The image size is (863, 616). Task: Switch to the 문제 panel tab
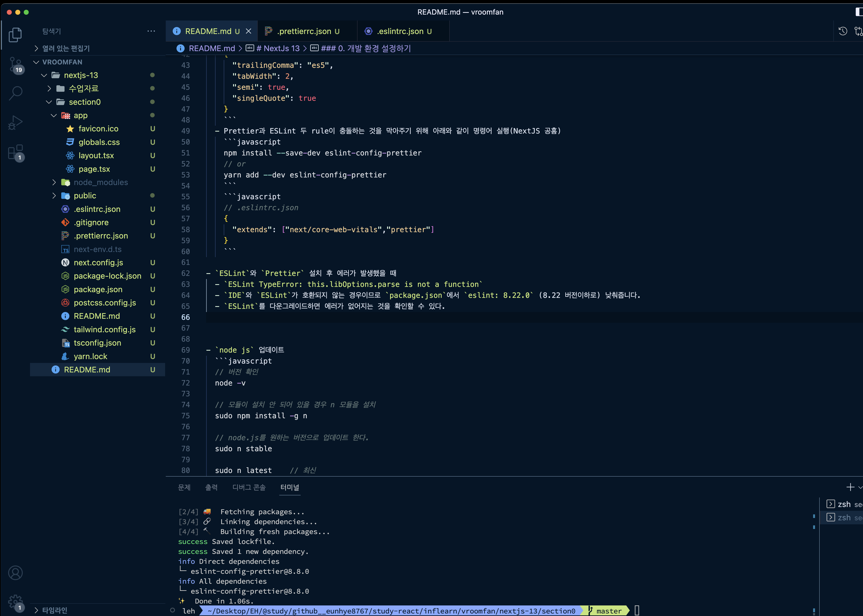(184, 487)
